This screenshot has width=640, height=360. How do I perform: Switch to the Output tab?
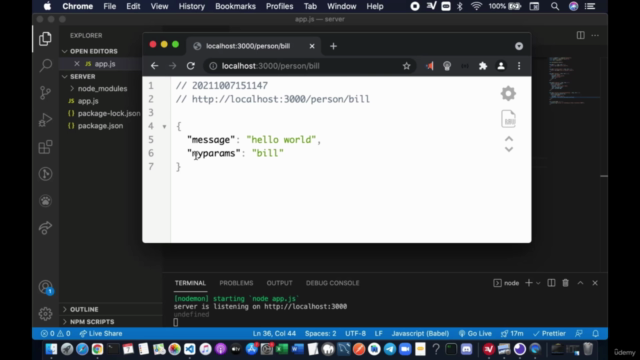280,283
